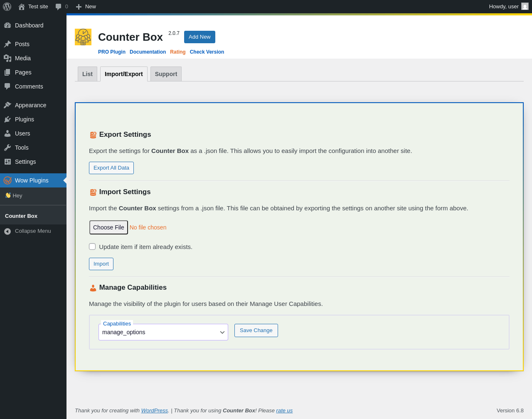
Task: Click the user avatar next to Howdy
Action: click(525, 6)
